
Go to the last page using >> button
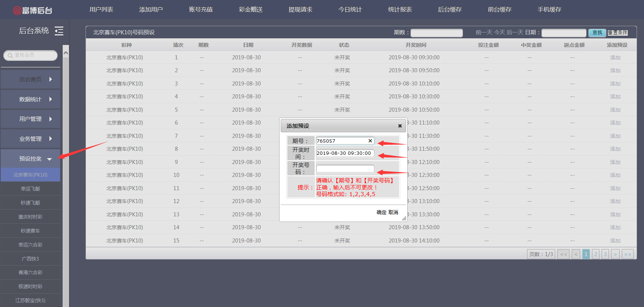tap(627, 254)
